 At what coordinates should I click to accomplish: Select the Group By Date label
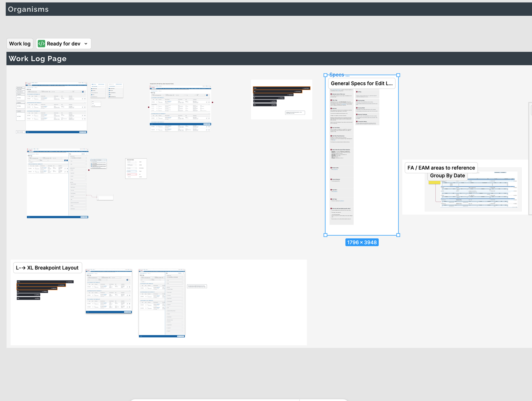447,175
